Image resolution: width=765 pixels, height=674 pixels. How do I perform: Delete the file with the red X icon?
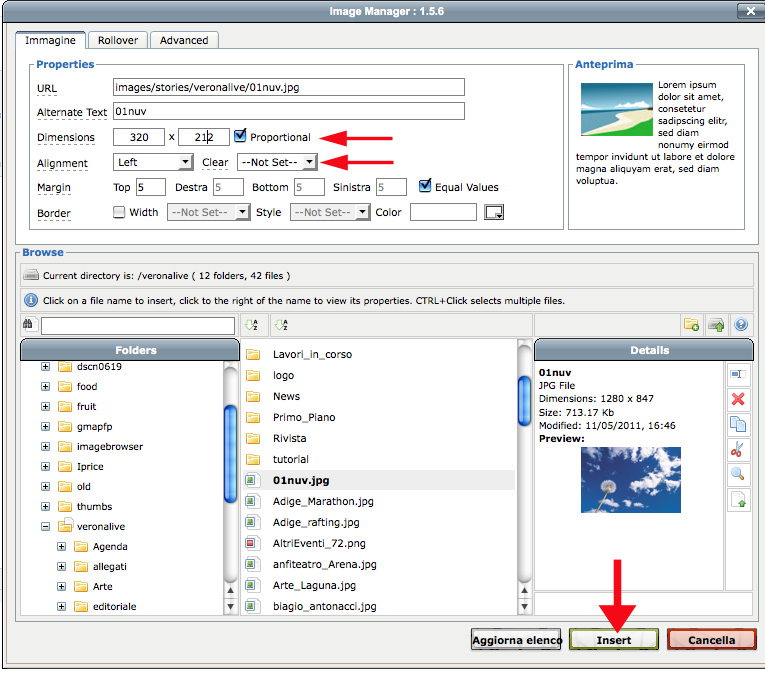click(x=738, y=399)
